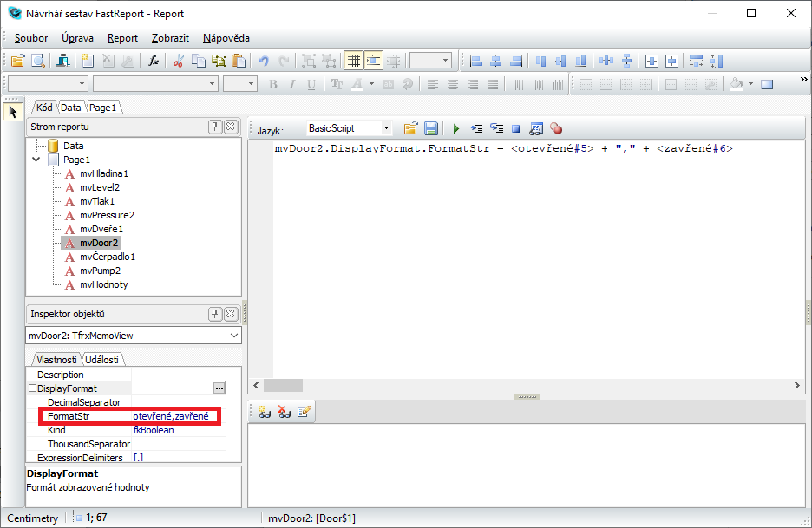Screen dimensions: 812x528
Task: Collapse the DisplayFormat property group
Action: pyautogui.click(x=32, y=388)
